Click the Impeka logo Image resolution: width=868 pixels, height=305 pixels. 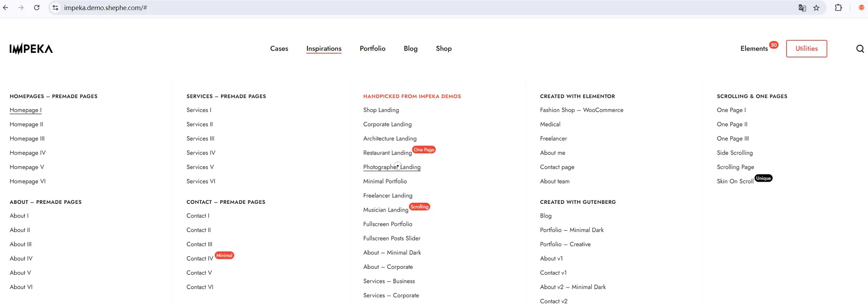tap(31, 49)
